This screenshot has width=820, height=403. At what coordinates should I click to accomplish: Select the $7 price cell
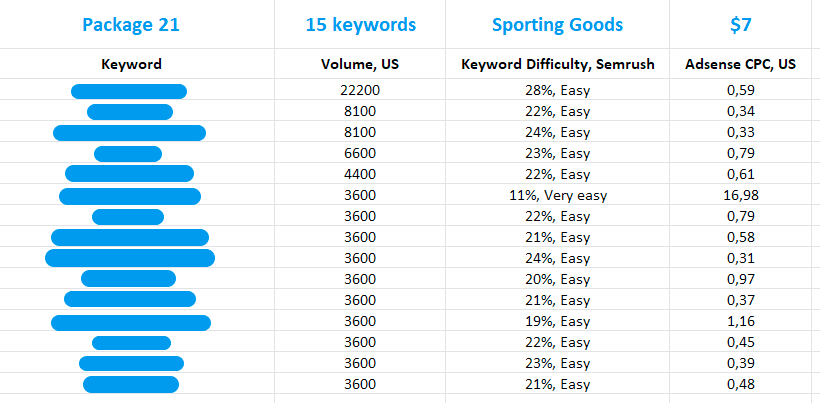pos(741,25)
